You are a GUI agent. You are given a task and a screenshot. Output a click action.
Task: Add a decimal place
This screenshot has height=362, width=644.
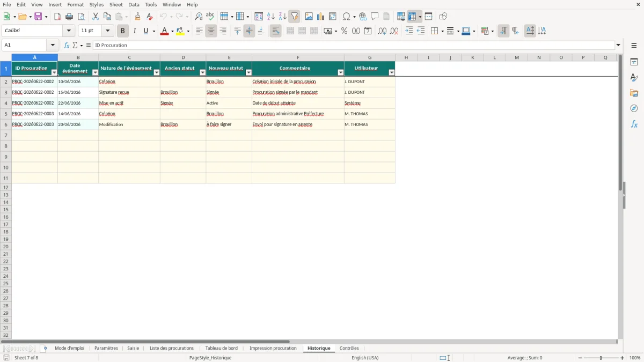(x=382, y=31)
